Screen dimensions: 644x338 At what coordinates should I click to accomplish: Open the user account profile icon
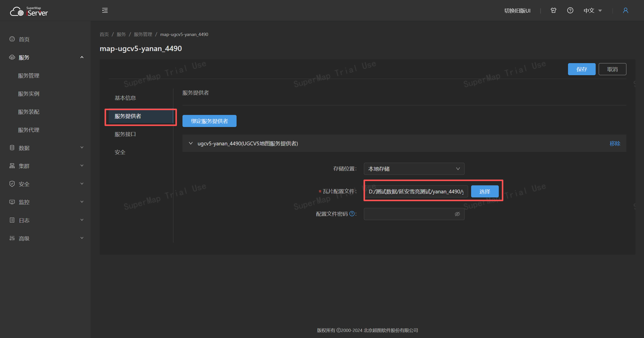coord(625,10)
